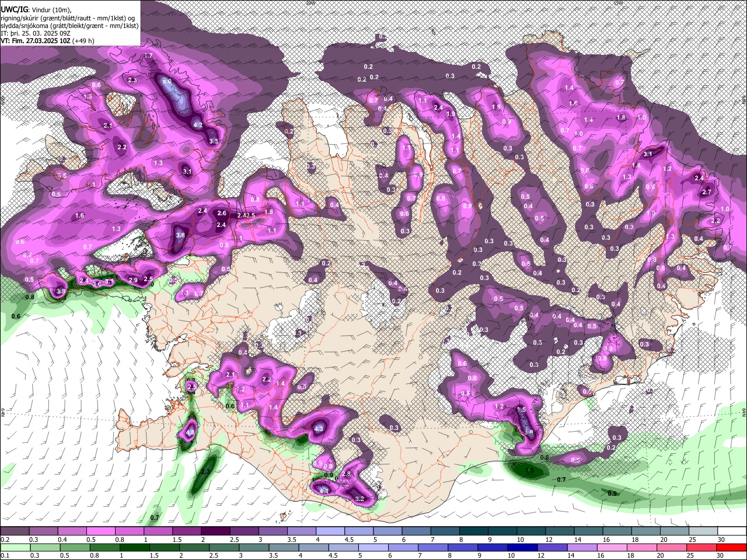The width and height of the screenshot is (747, 560).
Task: Pick snow legend swatch between 0.5 and 0.8
Action: [100, 531]
